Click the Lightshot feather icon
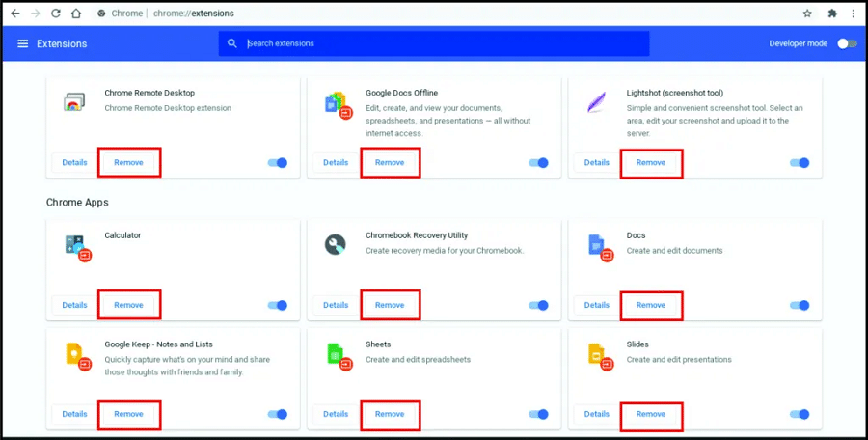The width and height of the screenshot is (868, 440). tap(597, 102)
